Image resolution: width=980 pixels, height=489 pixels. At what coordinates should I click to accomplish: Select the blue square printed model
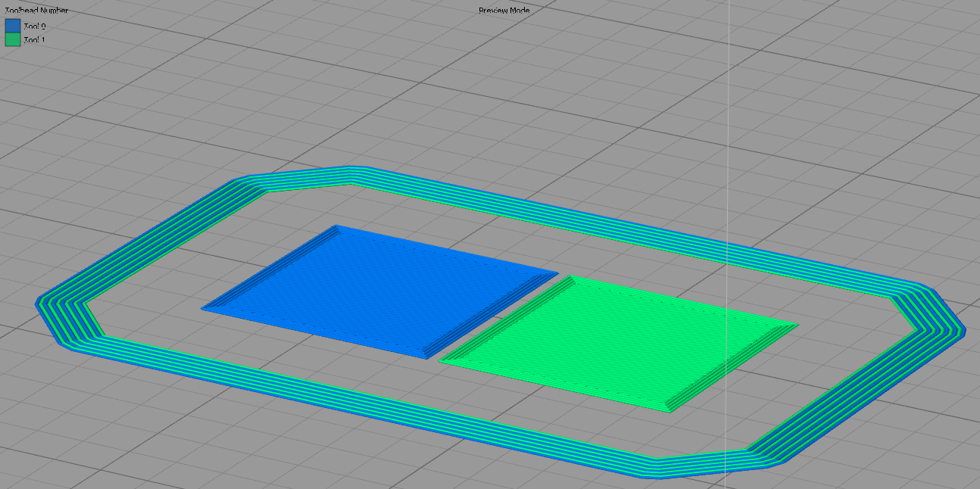379,290
